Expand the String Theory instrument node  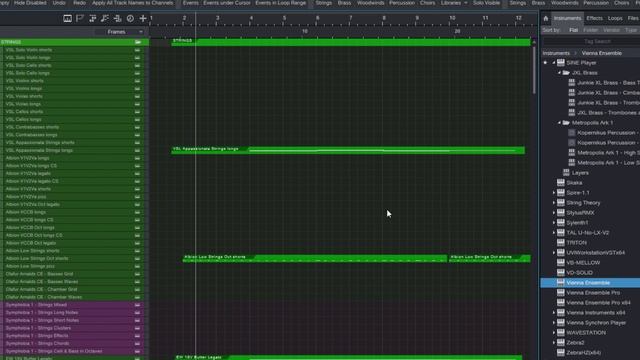[554, 203]
